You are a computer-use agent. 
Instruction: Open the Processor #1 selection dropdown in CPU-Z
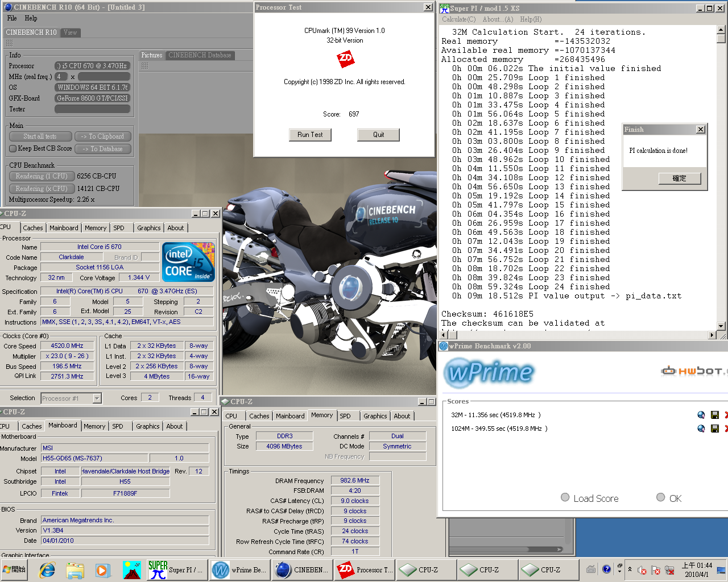pyautogui.click(x=97, y=398)
